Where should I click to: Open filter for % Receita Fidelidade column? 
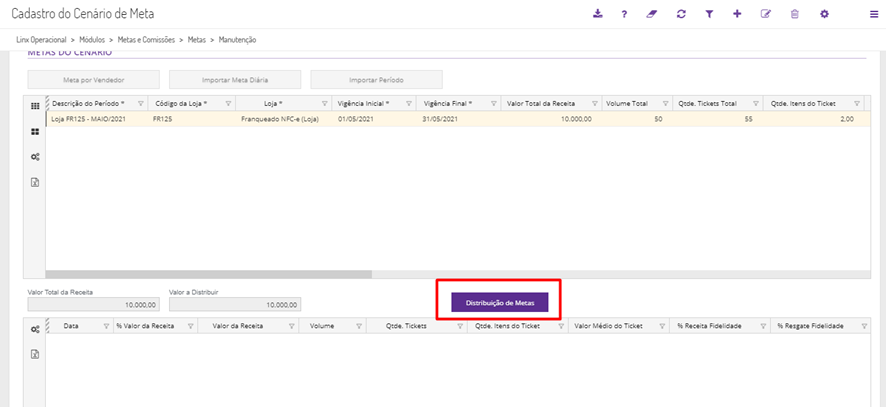pyautogui.click(x=763, y=326)
